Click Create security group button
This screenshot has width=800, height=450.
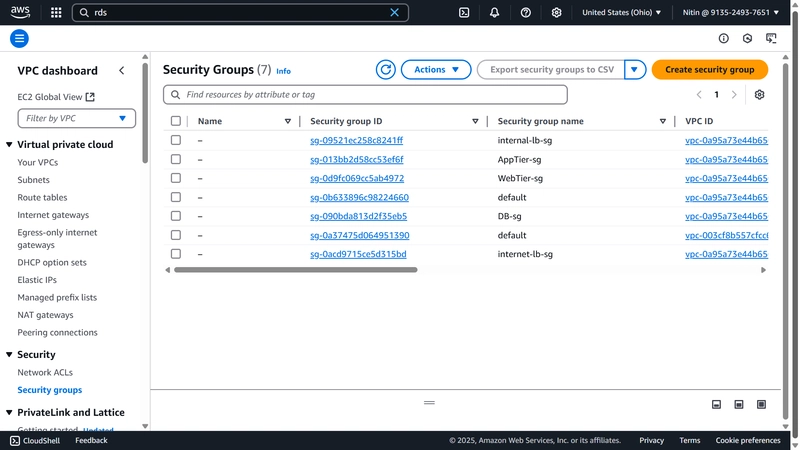(x=710, y=69)
